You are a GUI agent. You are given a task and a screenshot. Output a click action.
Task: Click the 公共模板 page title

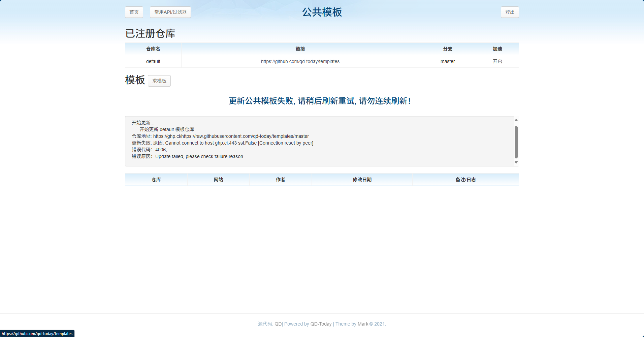(322, 12)
